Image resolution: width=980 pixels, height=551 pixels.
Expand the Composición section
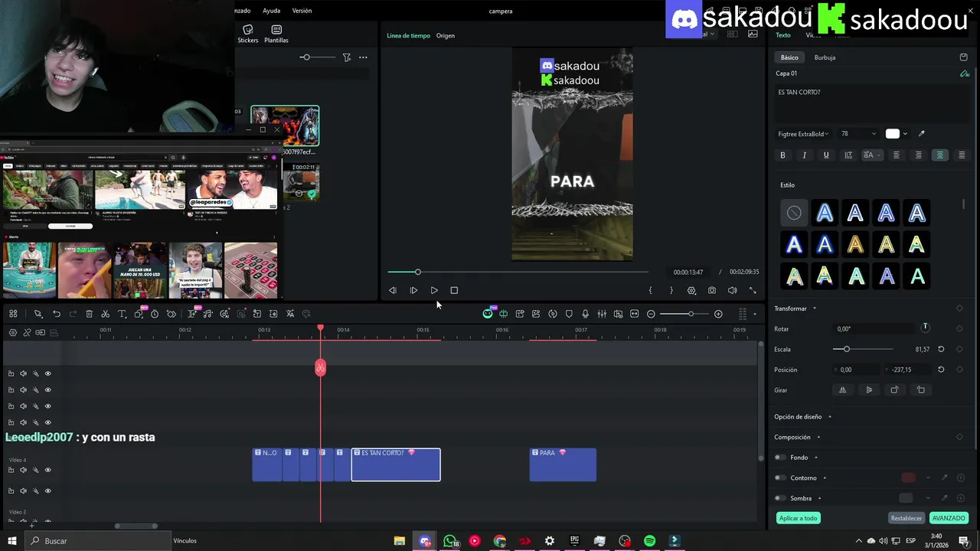[818, 437]
